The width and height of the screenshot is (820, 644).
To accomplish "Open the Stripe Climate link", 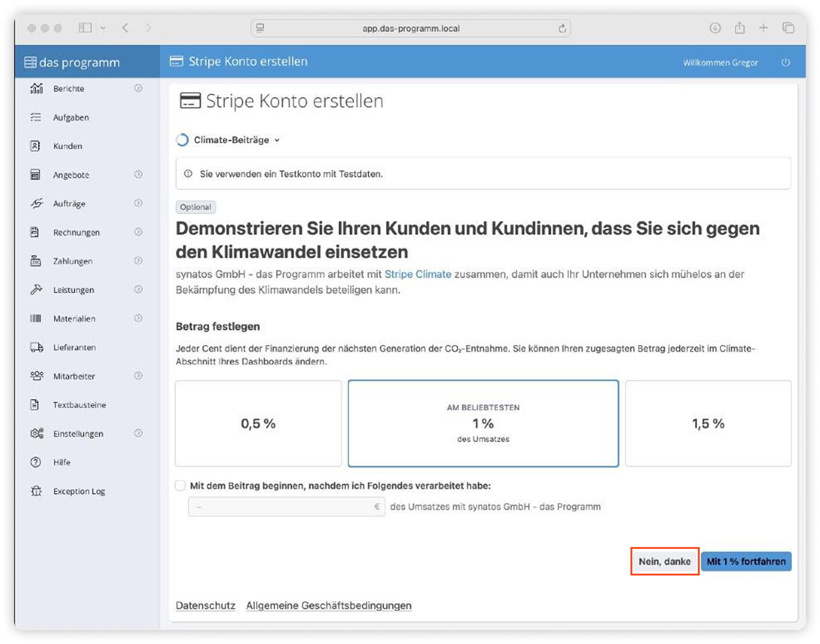I will [x=417, y=274].
